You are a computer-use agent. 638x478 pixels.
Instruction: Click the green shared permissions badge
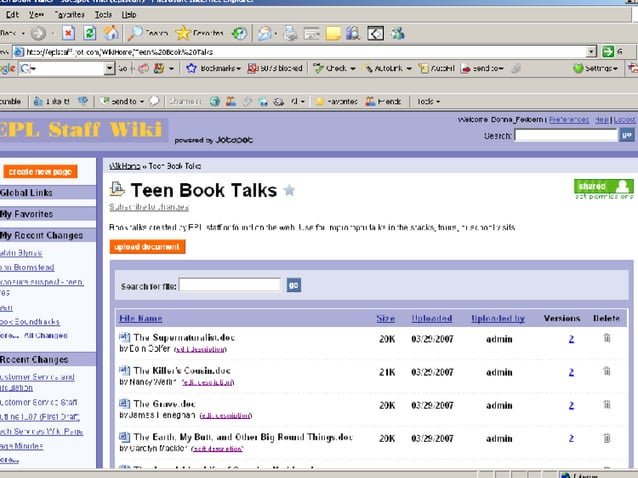pos(604,186)
